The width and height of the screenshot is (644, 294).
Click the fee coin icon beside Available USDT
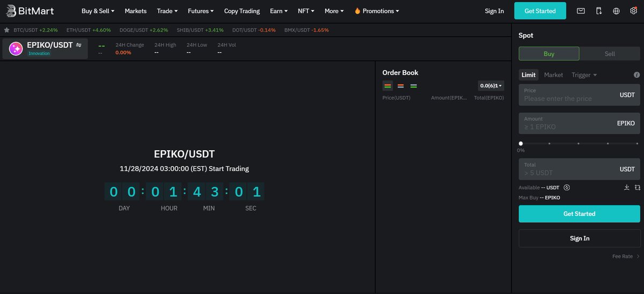567,188
